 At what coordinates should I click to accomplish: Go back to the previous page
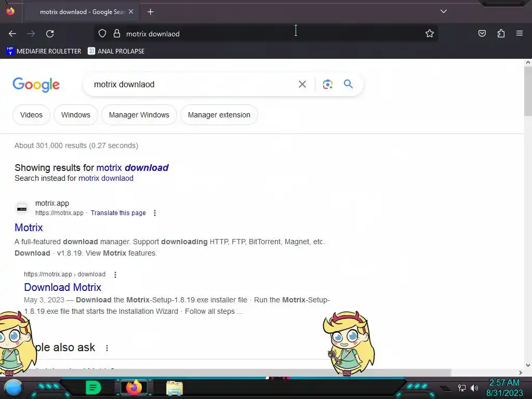(12, 34)
